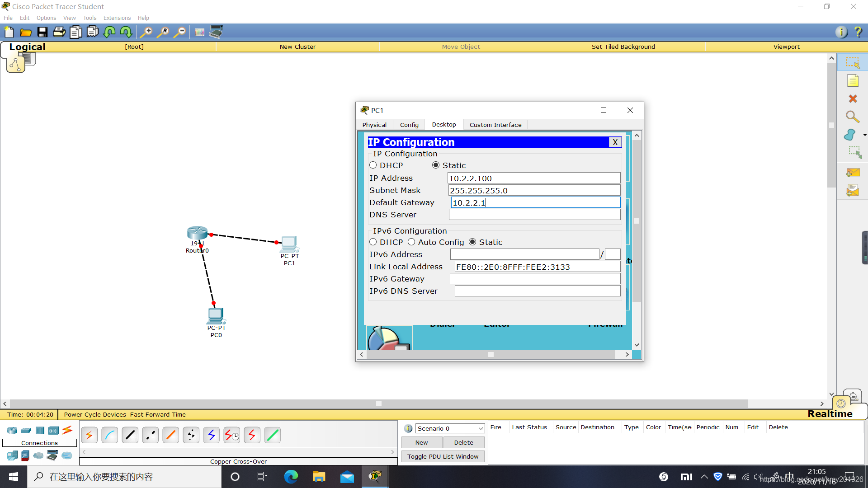Pick the Automatic connection lightning icon

pyautogui.click(x=90, y=435)
